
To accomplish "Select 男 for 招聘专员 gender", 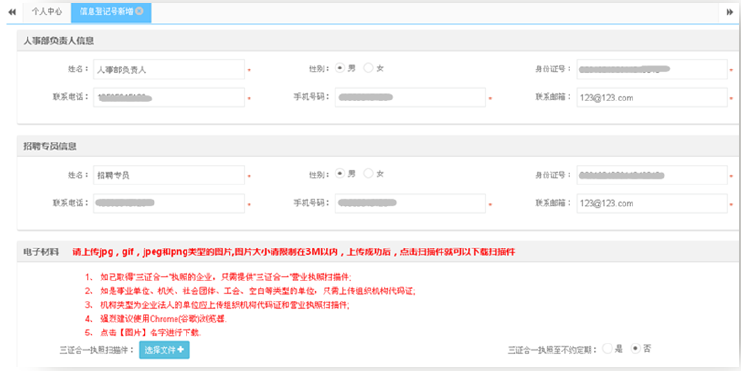I will point(340,173).
